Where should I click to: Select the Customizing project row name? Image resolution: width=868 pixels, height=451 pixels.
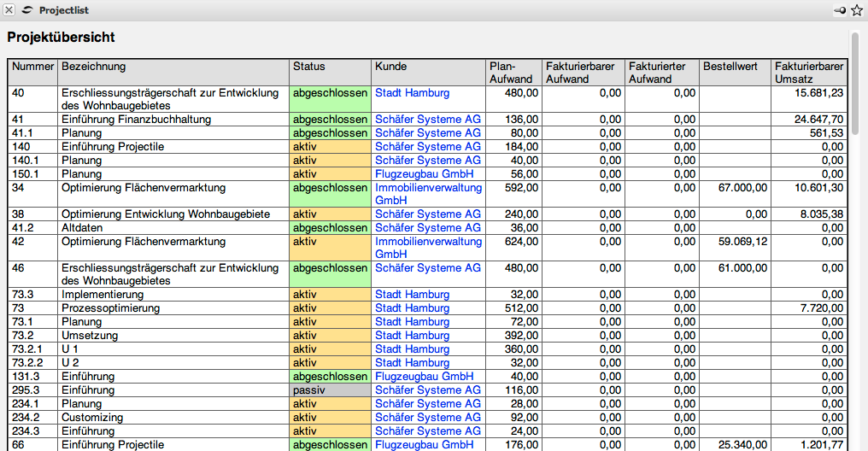92,418
